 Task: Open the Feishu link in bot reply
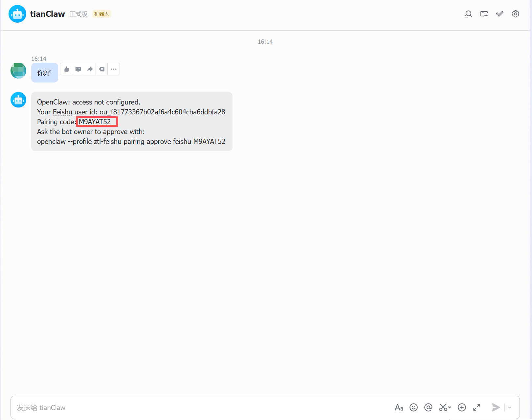point(62,112)
